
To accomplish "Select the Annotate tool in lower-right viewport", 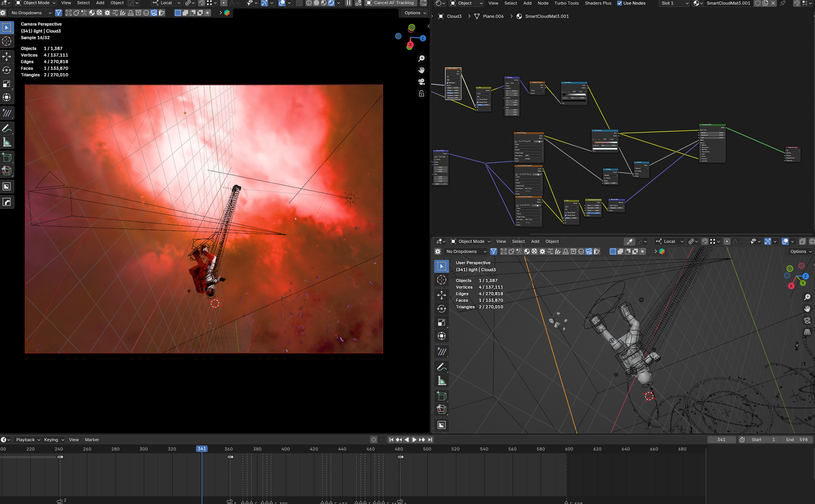I will click(x=441, y=367).
